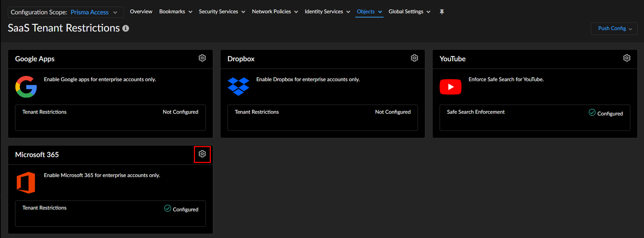Click 'Enable Dropbox for enterprise accounts only' text
The width and height of the screenshot is (644, 238).
point(308,79)
